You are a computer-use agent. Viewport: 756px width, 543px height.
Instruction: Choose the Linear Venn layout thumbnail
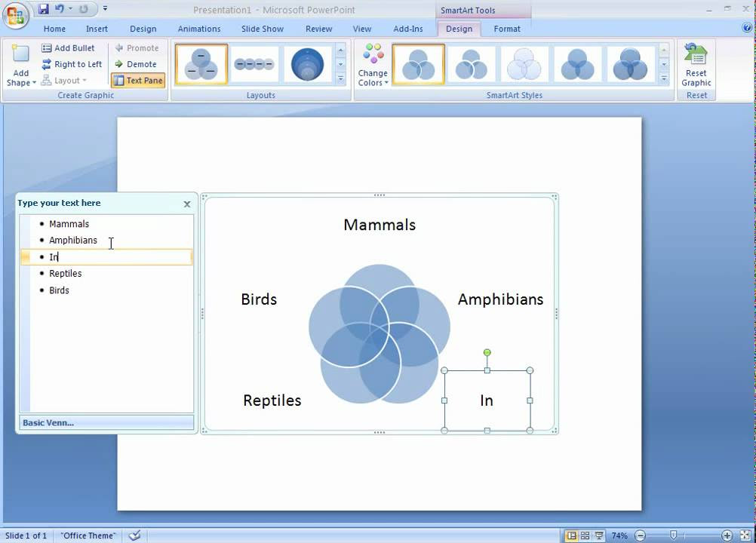click(254, 64)
